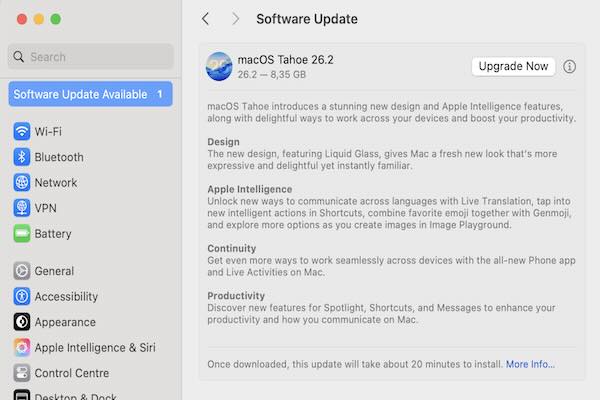Open the VPN settings icon
This screenshot has width=600, height=400.
point(22,208)
